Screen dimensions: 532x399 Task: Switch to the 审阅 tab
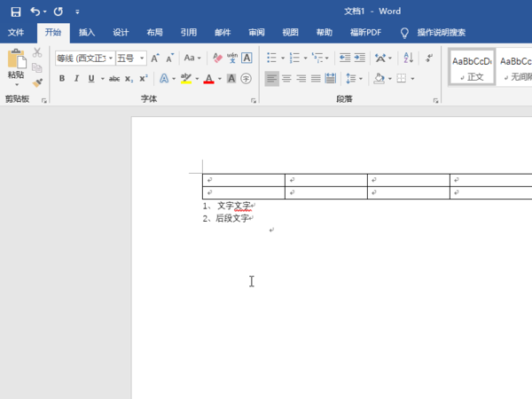256,33
